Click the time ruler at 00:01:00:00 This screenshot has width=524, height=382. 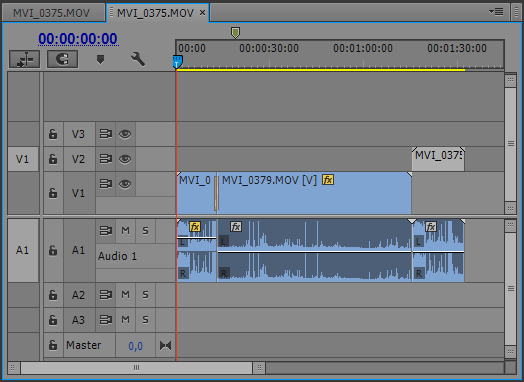click(363, 48)
